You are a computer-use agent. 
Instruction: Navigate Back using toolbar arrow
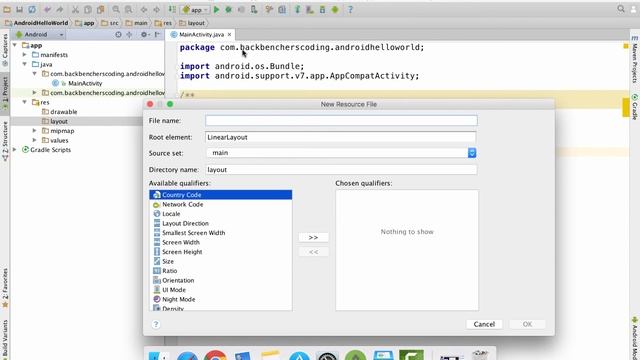144,9
